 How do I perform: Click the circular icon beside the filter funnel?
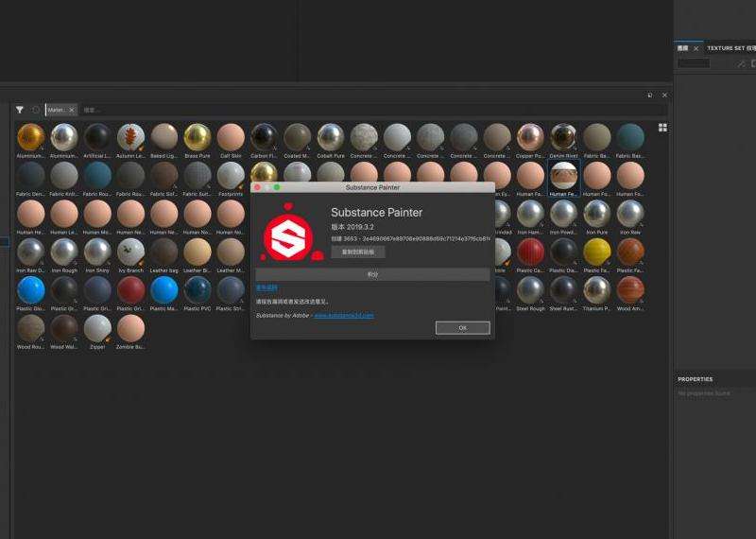click(36, 110)
